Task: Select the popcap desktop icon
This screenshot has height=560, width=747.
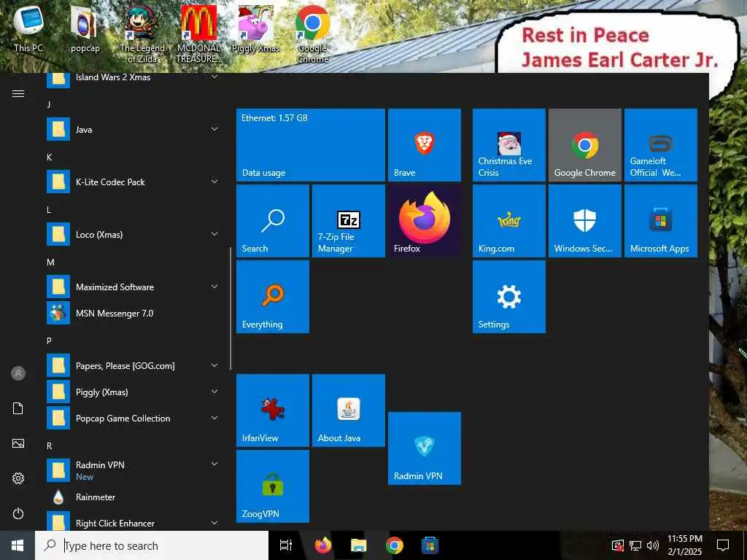Action: [x=85, y=28]
